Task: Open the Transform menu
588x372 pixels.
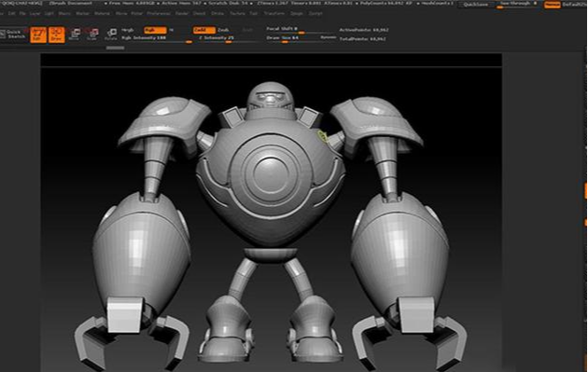Action: [274, 13]
